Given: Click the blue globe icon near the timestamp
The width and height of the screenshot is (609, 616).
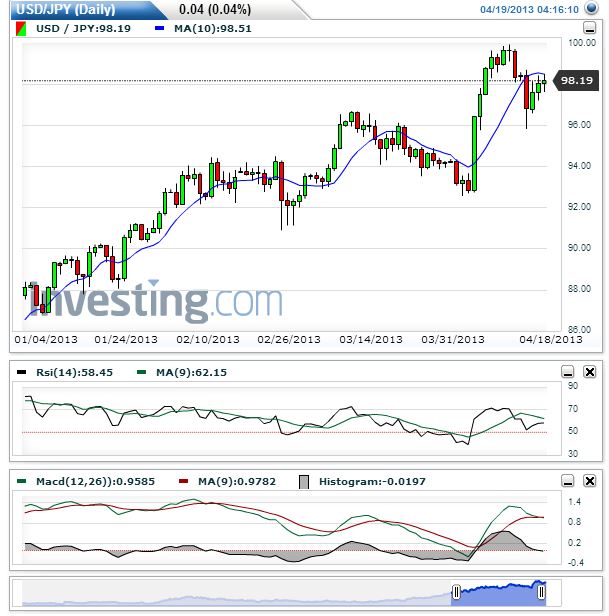Looking at the screenshot, I should pos(592,8).
